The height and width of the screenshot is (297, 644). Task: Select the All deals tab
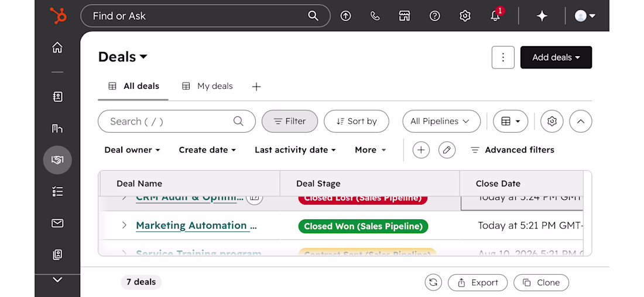[133, 86]
